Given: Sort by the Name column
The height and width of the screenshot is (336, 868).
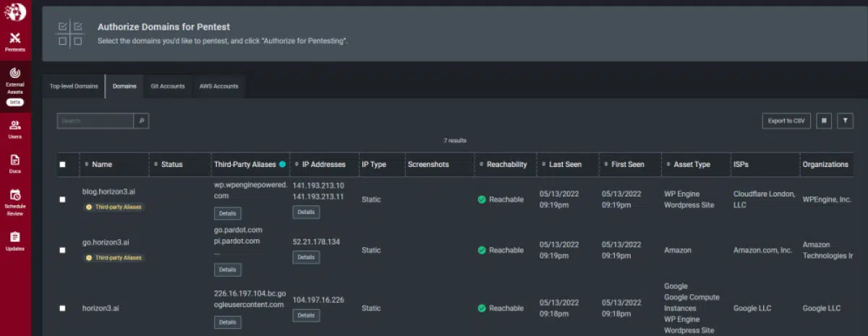Looking at the screenshot, I should tap(98, 164).
